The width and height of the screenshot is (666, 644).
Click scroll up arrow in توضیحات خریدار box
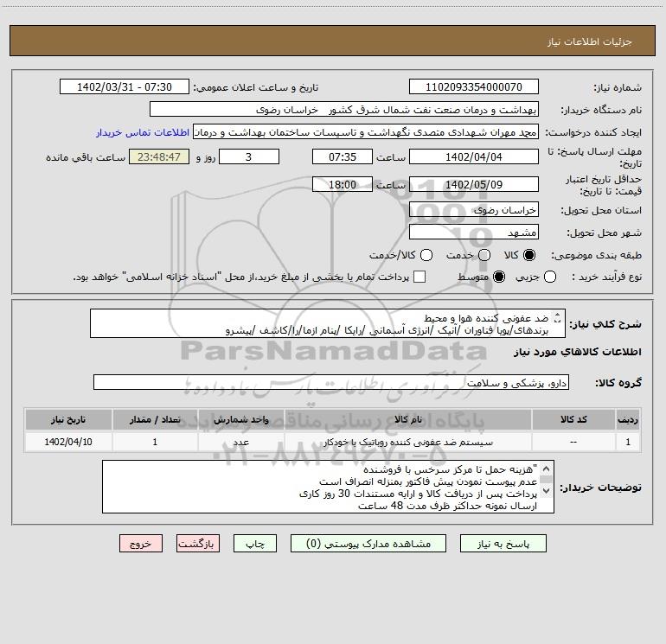[547, 469]
